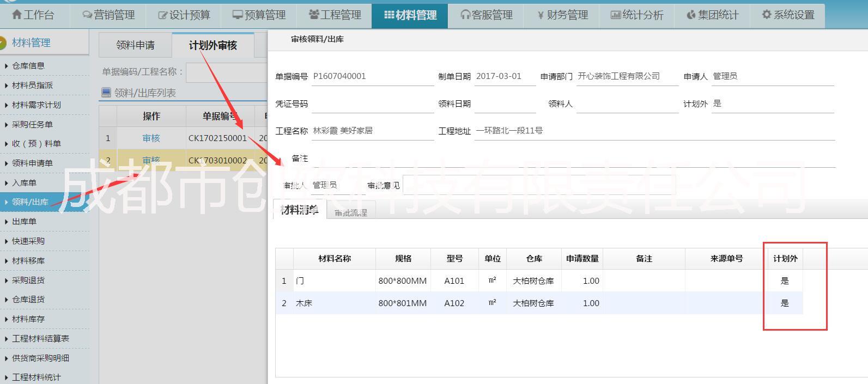
Task: Click the 800*801MM specification cell
Action: [x=403, y=303]
